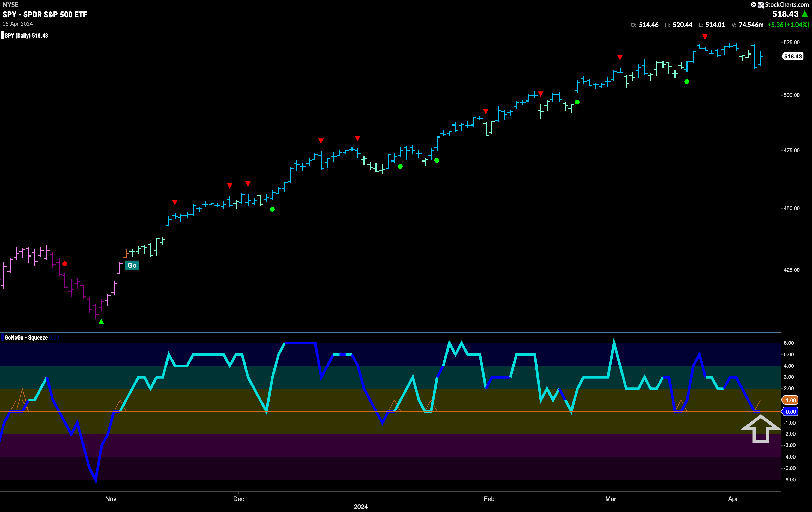This screenshot has height=512, width=812.
Task: Click the NYSE exchange label
Action: point(10,4)
